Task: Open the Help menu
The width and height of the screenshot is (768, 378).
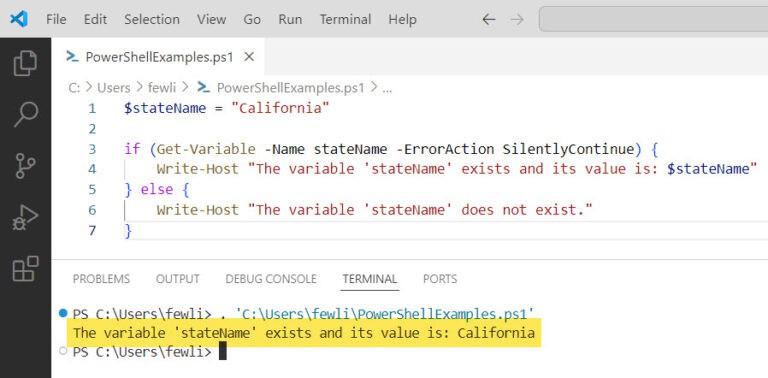Action: [x=402, y=20]
